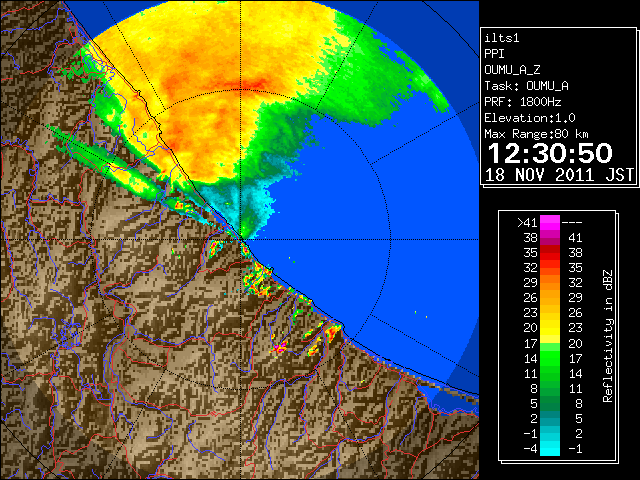
Task: Click the magenta echo spot over land
Action: point(281,348)
